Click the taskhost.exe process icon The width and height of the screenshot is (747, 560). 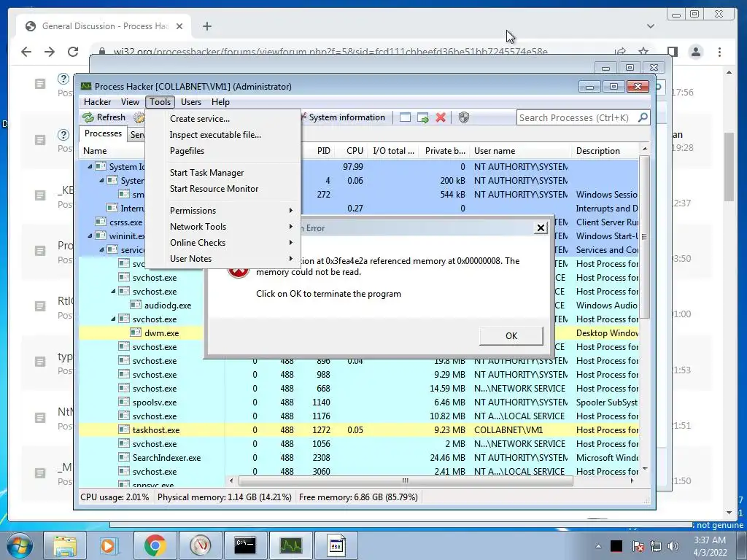[124, 430]
